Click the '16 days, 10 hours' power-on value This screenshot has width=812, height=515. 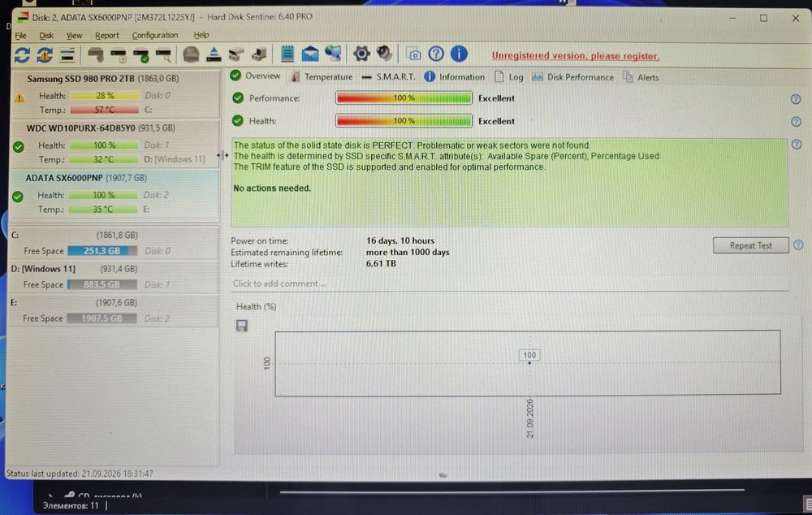400,240
